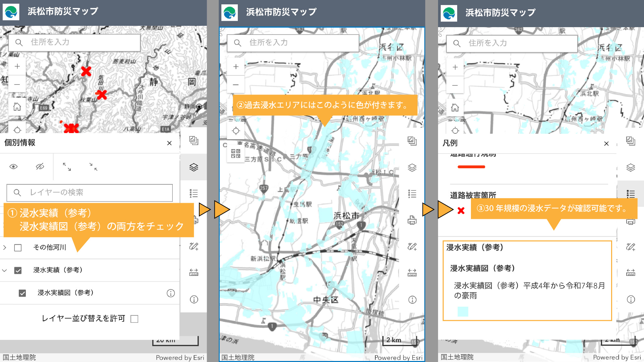The width and height of the screenshot is (644, 362).
Task: Click locate-me crosshair on the middle map
Action: pyautogui.click(x=236, y=131)
